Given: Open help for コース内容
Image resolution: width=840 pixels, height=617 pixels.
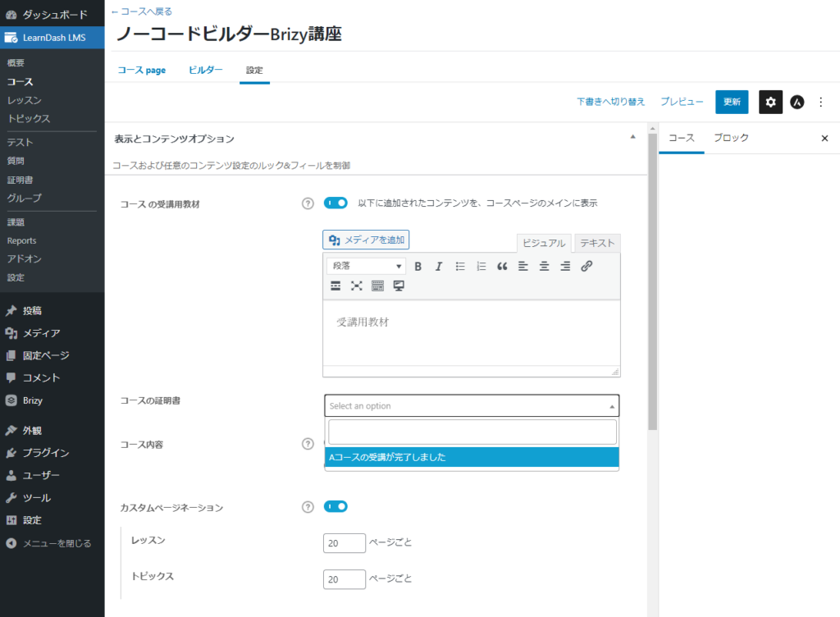Looking at the screenshot, I should pyautogui.click(x=308, y=444).
